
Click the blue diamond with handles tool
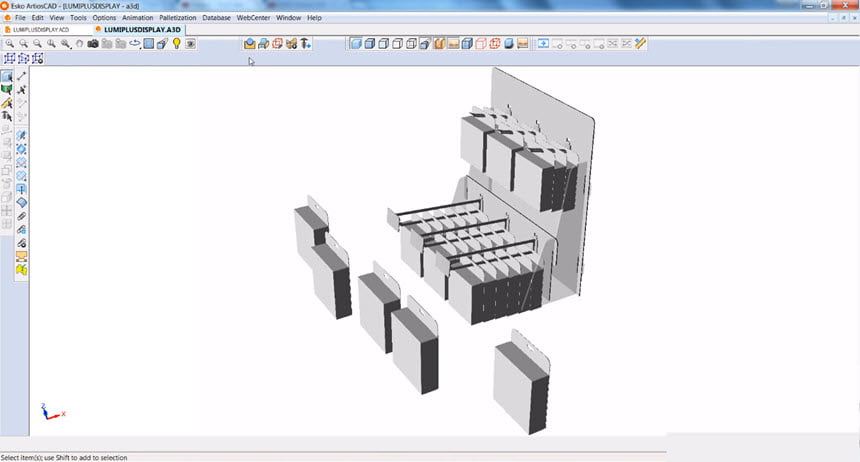(x=21, y=149)
